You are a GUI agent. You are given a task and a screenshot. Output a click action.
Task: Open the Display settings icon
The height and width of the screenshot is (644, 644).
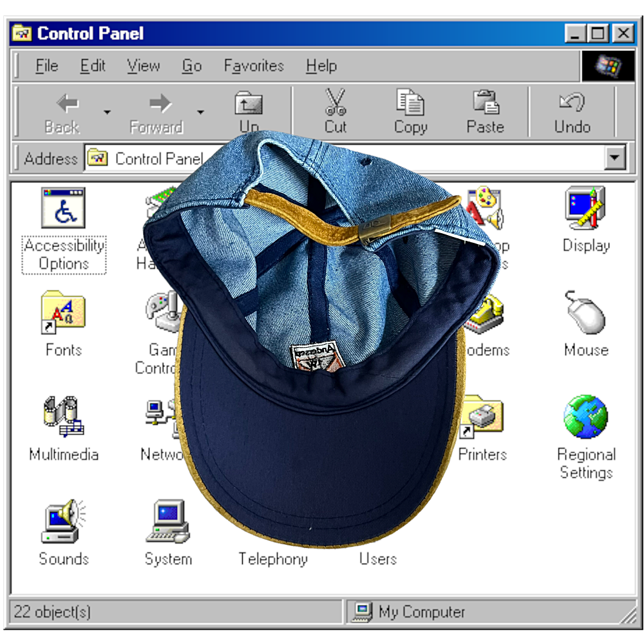pyautogui.click(x=585, y=209)
